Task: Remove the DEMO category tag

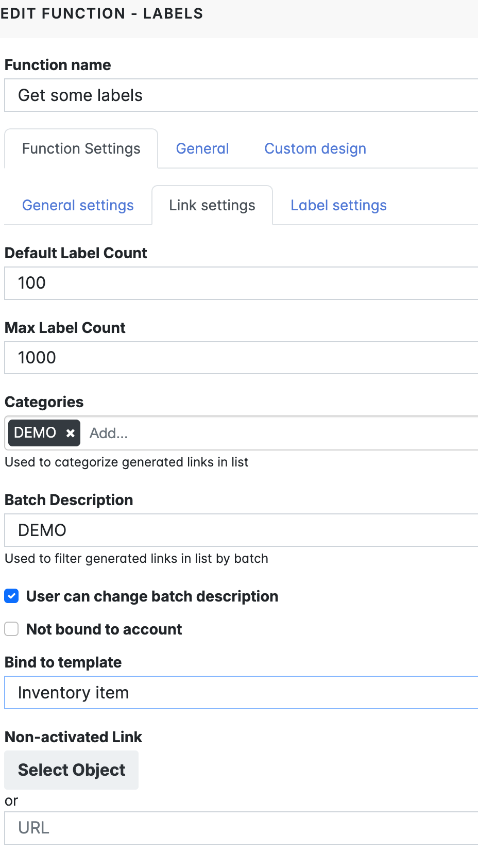Action: pos(71,433)
